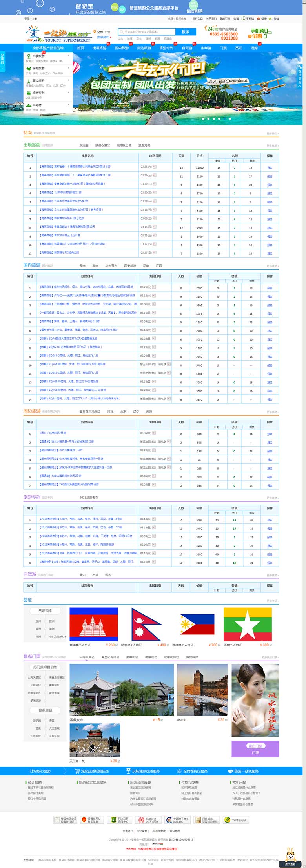Click the blue 搜索 search button
Screen dimensions: 306x868
(x=186, y=32)
